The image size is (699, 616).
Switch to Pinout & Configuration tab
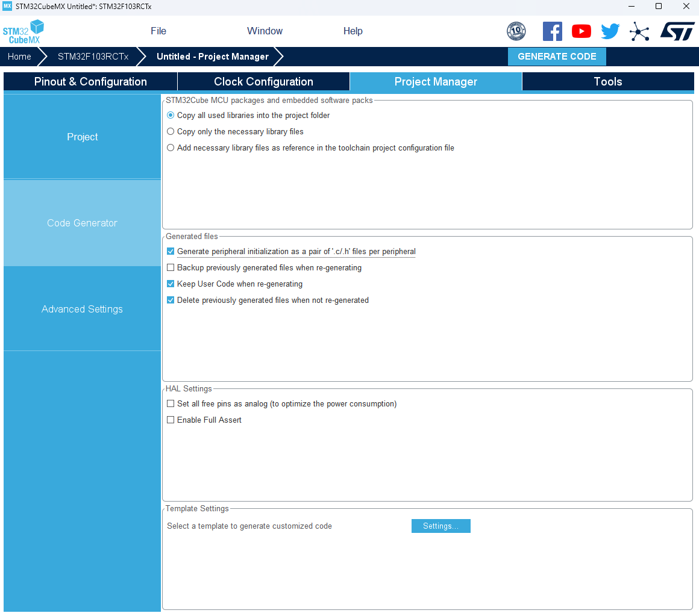coord(90,81)
